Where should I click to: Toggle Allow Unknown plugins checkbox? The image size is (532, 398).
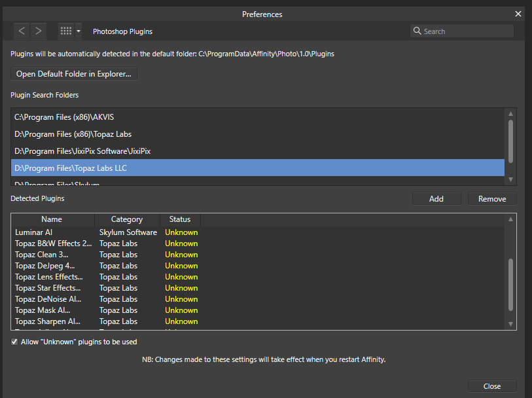tap(14, 342)
